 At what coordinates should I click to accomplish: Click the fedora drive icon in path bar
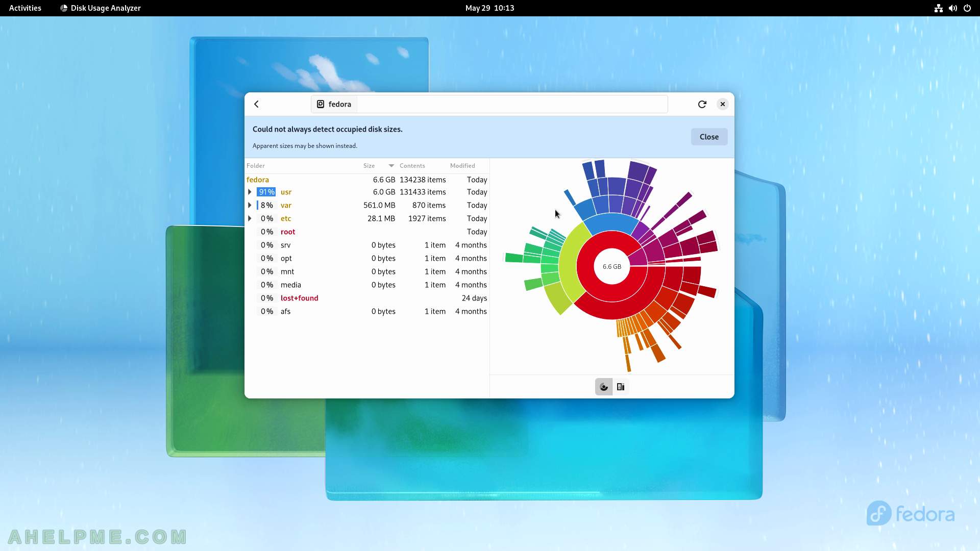pos(321,104)
